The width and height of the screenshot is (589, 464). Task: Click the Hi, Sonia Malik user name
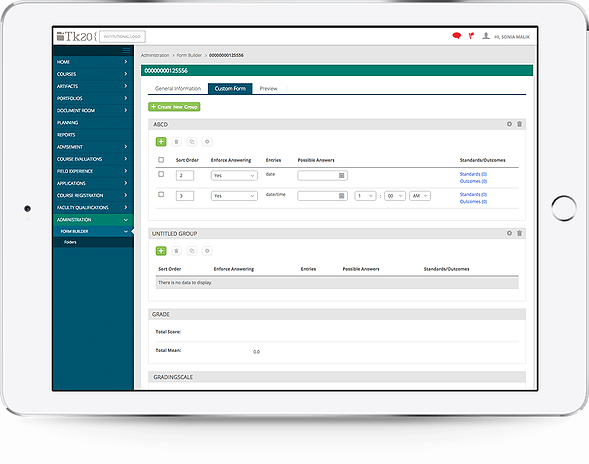tap(512, 37)
